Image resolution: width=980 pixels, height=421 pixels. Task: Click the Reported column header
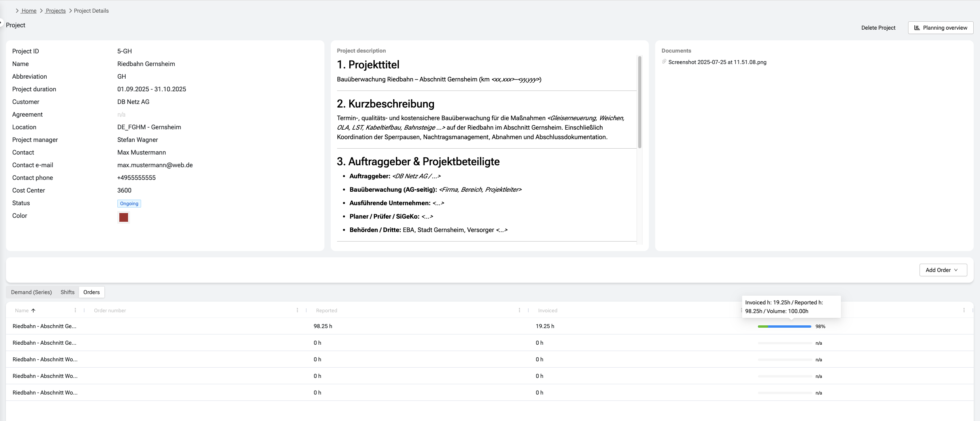[x=326, y=310]
